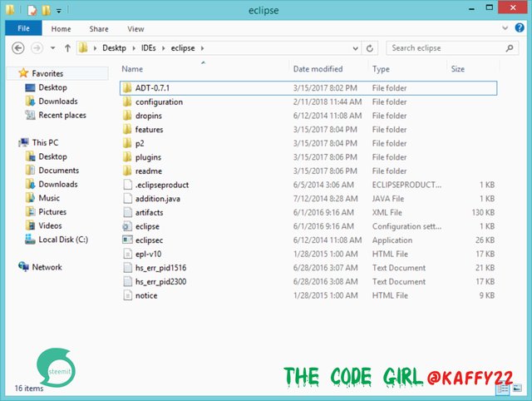Switch to details view icon in status bar
The image size is (532, 401).
click(502, 389)
